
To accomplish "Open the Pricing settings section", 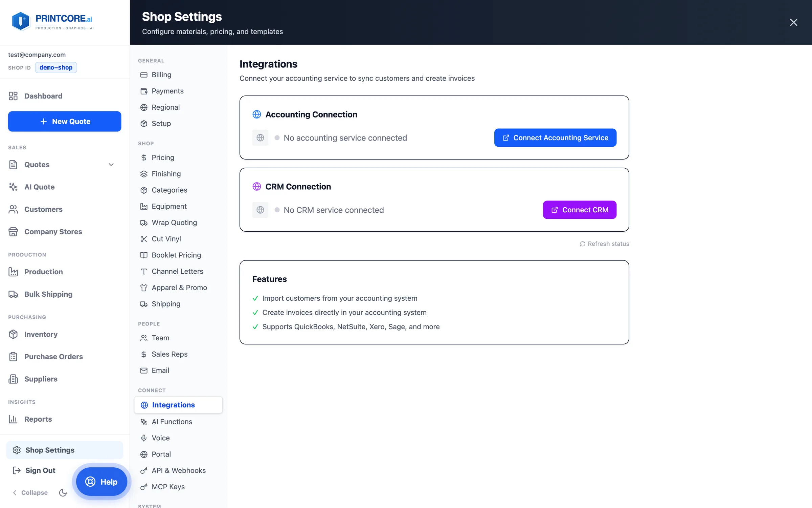I will pyautogui.click(x=178, y=157).
